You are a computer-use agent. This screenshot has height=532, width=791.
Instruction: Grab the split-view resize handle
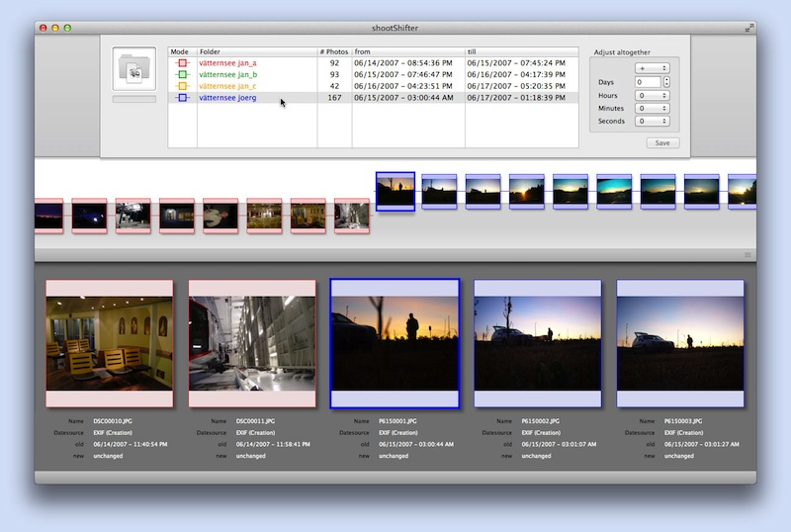point(747,255)
